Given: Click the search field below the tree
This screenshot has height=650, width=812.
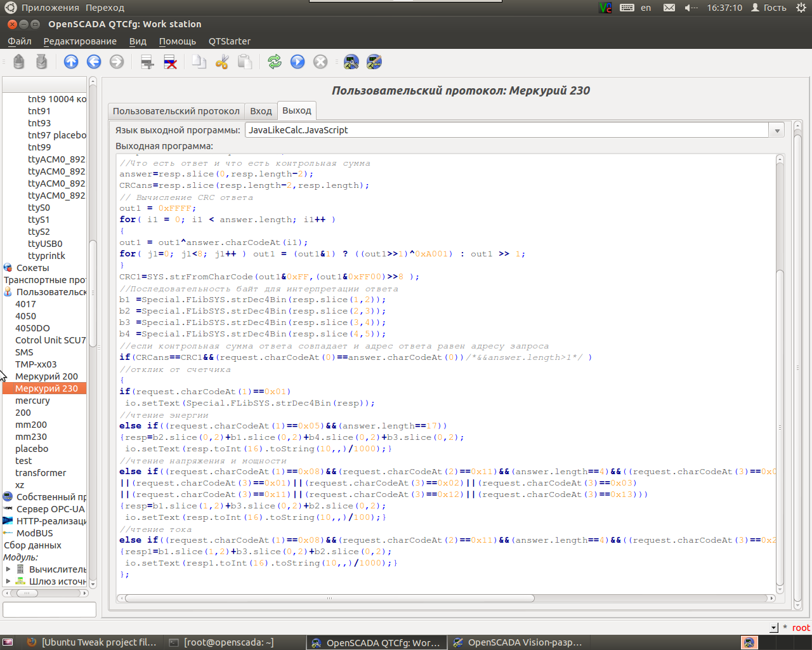Looking at the screenshot, I should (x=49, y=609).
